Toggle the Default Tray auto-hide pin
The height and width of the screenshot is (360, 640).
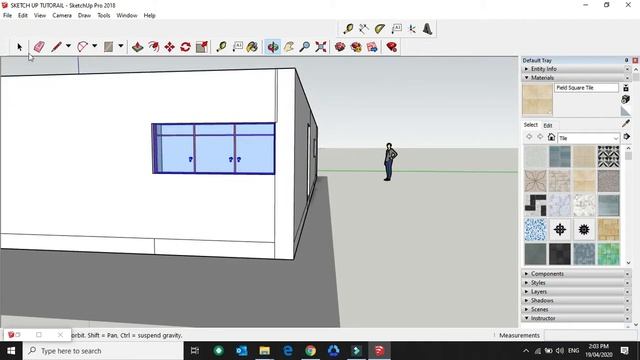tap(627, 60)
